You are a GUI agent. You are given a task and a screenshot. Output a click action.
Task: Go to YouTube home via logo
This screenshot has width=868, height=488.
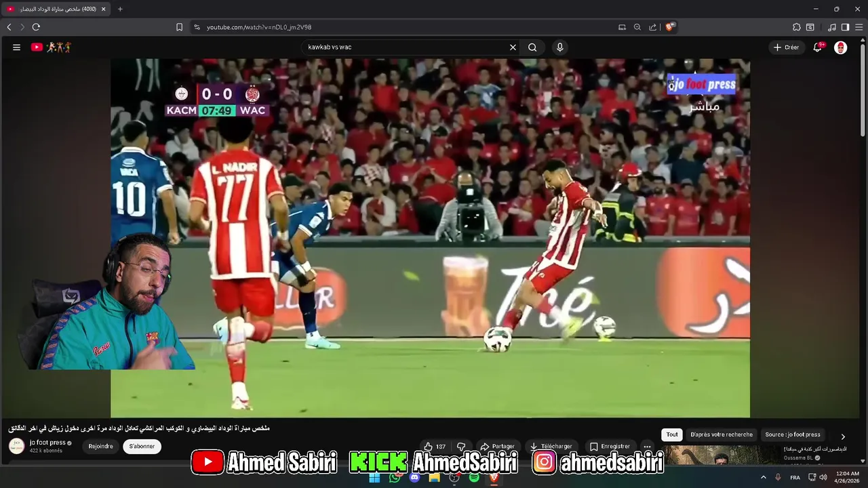[51, 47]
